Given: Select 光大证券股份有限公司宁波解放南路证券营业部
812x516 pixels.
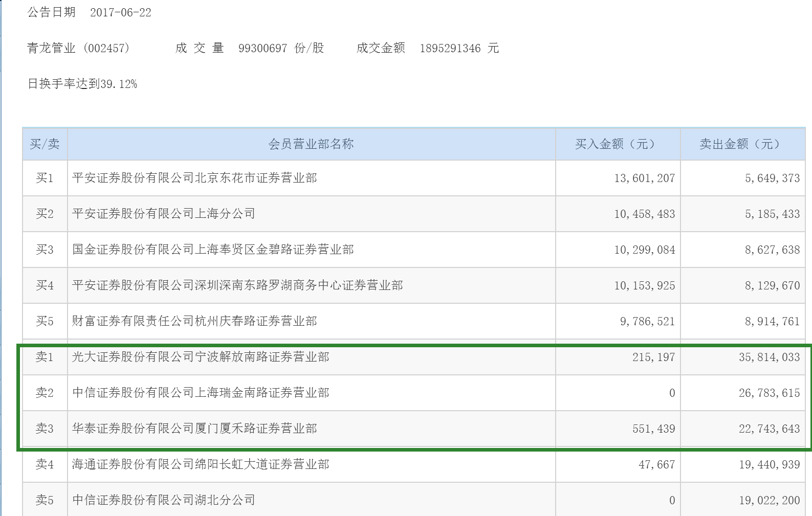Looking at the screenshot, I should pos(201,357).
